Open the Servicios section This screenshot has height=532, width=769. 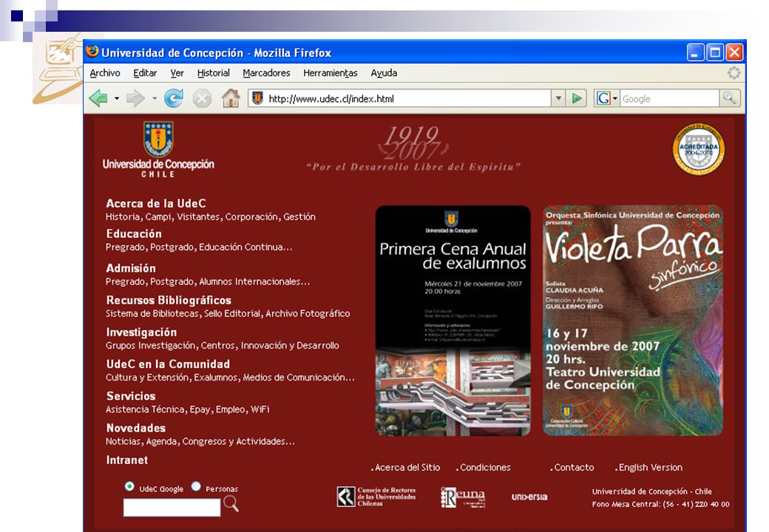click(131, 396)
